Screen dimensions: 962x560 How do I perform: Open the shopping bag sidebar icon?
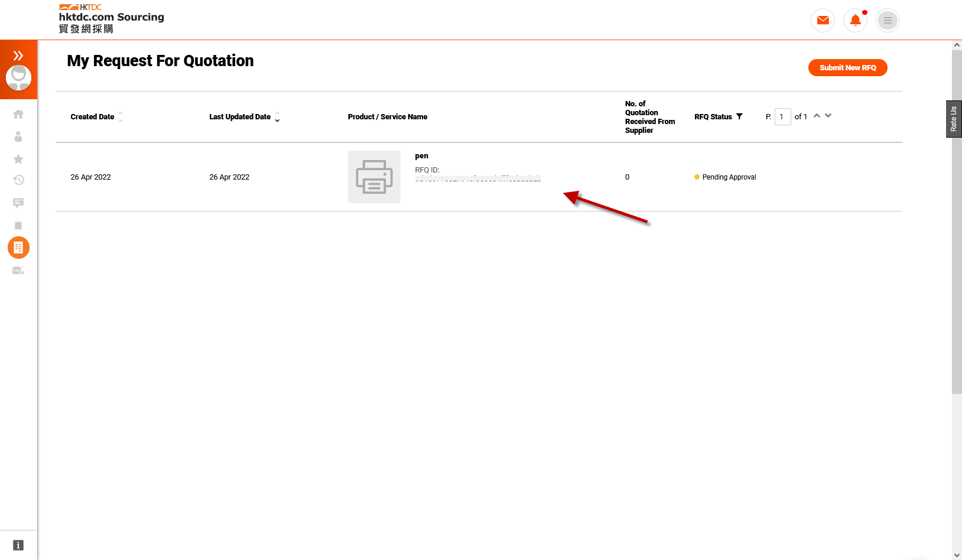coord(18,225)
